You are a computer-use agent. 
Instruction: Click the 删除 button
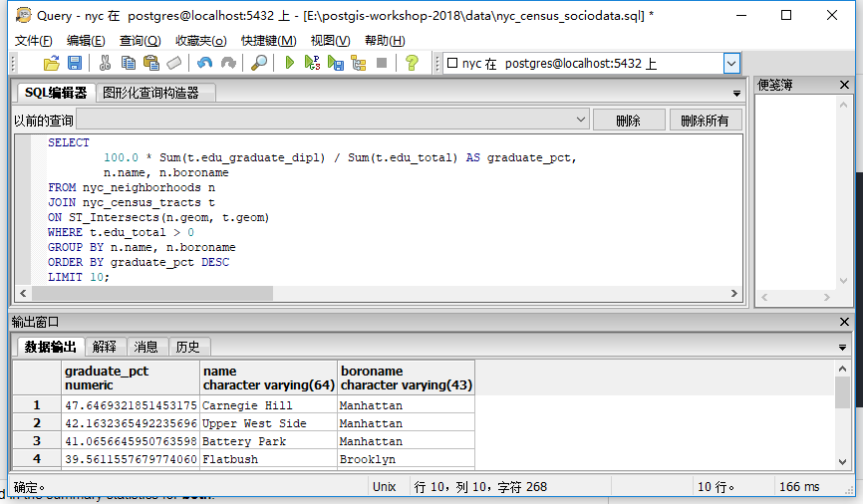point(629,120)
